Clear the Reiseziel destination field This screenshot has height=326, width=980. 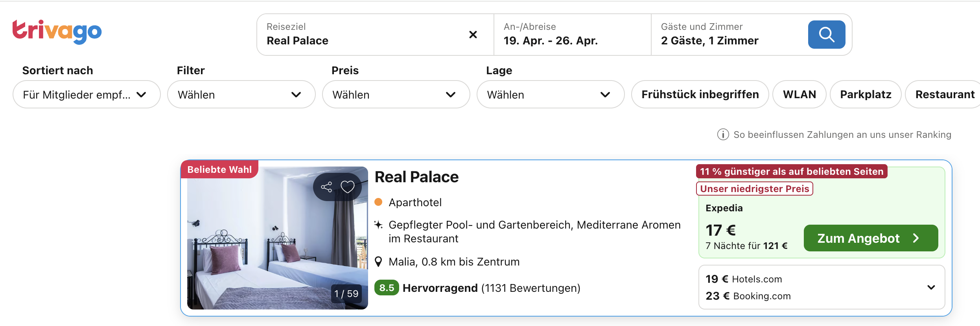[473, 35]
